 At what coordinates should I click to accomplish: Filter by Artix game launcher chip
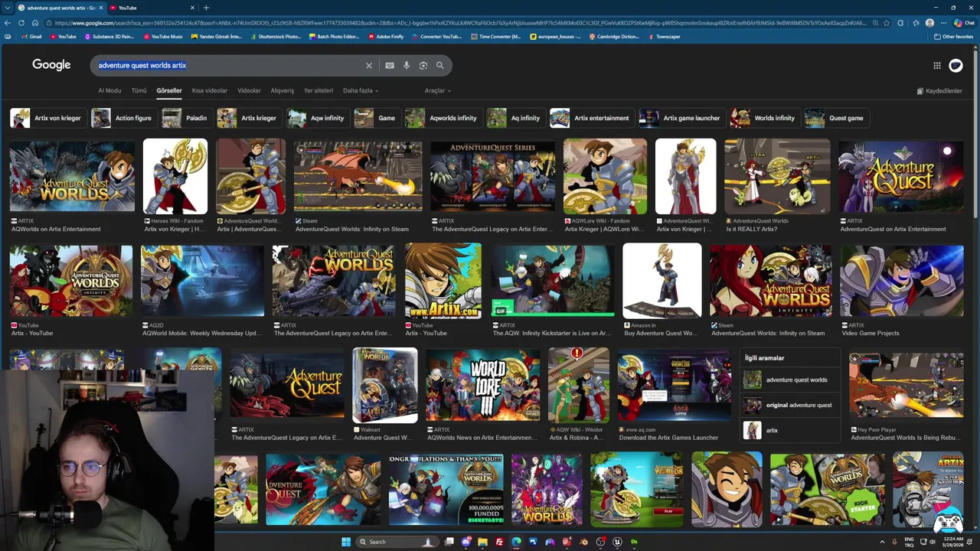681,118
